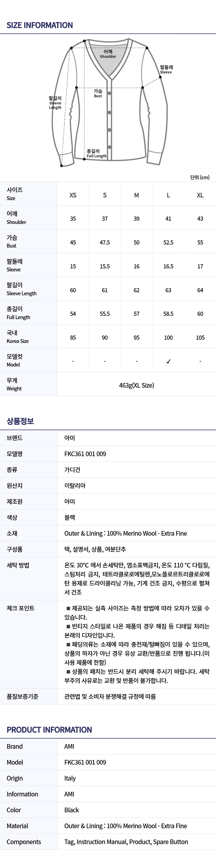Click the Korea Size value 100
The height and width of the screenshot is (868, 216).
point(168,337)
